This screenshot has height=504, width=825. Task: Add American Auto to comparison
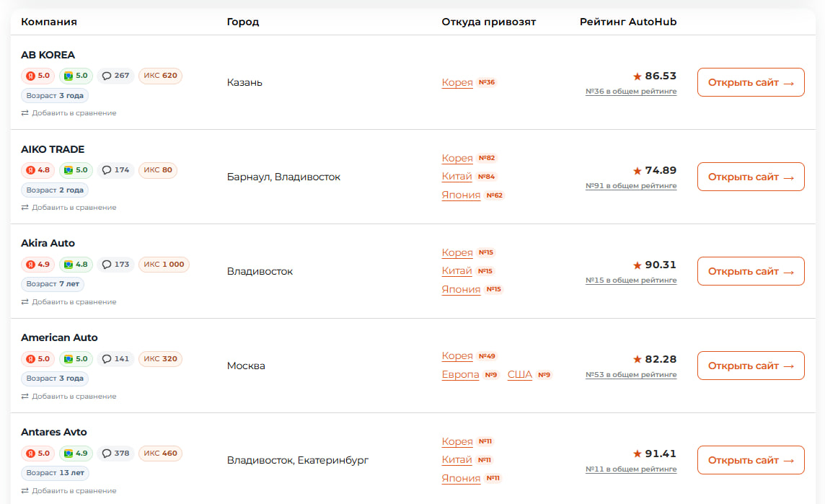[69, 396]
